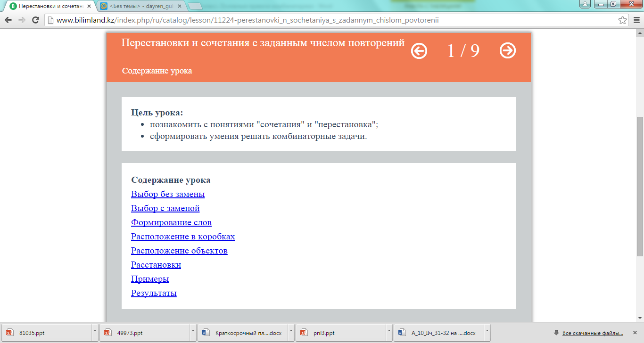
Task: Click the lesson title Перестановки и сочетания heading
Action: [263, 42]
